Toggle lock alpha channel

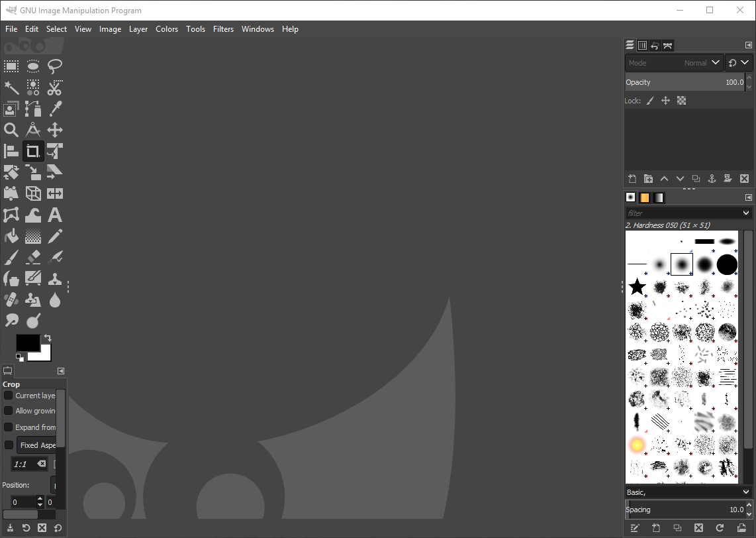[x=681, y=100]
